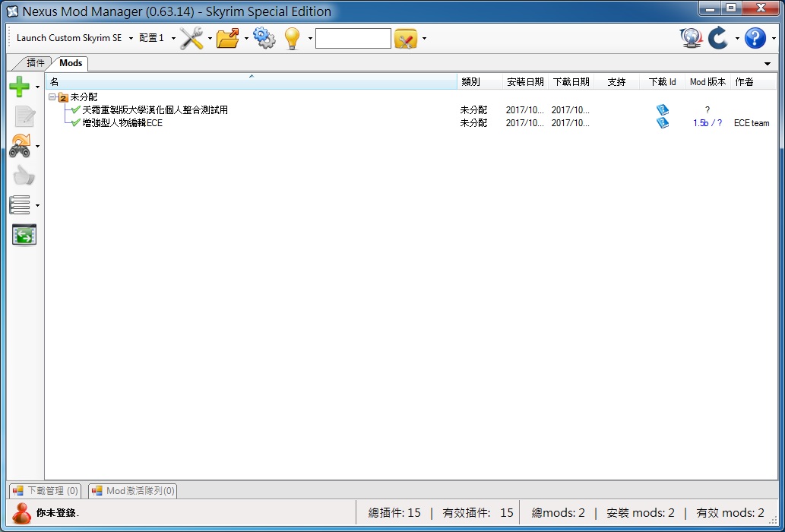Click the blue refresh arrow icon
The image size is (785, 532).
[718, 38]
